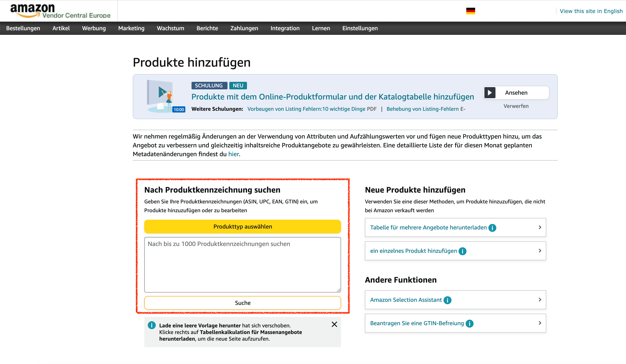
Task: Open the training video thumbnail with 10:00 duration
Action: 166,96
